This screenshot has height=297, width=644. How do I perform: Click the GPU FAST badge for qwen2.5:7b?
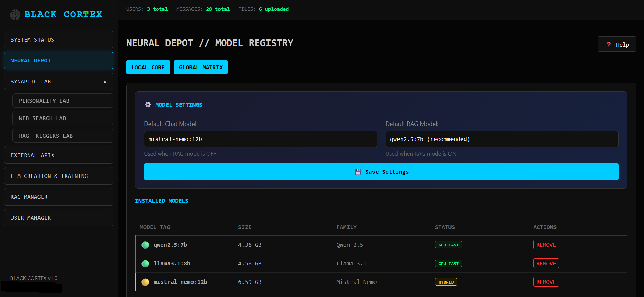(448, 245)
